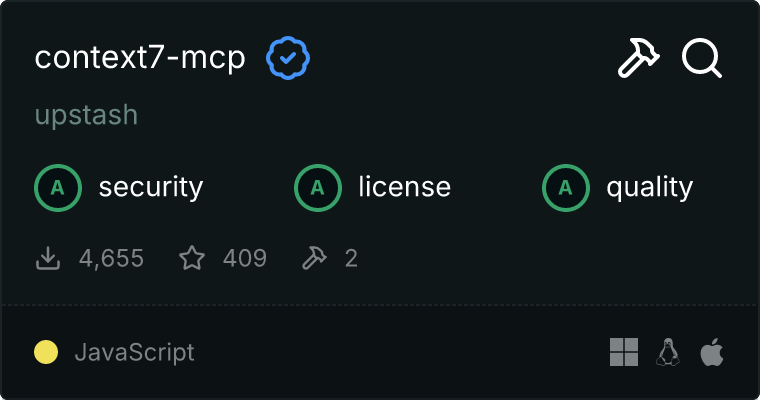Click the license grade A badge
The width and height of the screenshot is (760, 400).
click(317, 188)
